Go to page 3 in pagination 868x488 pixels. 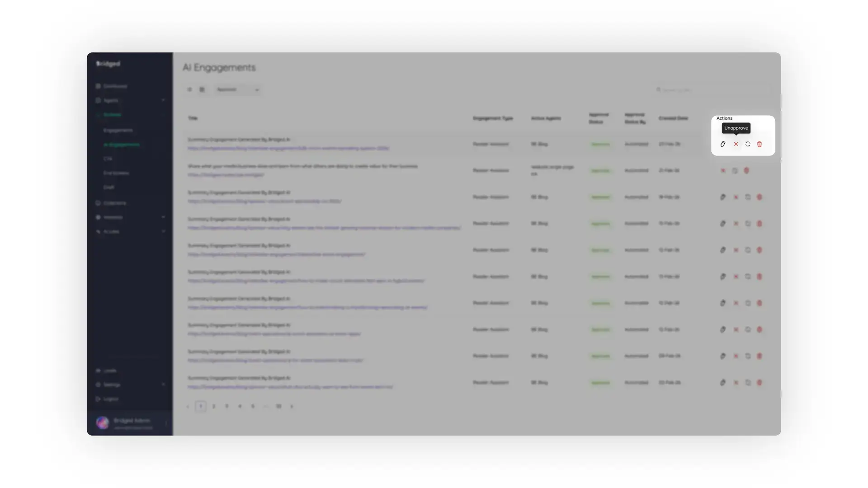tap(227, 406)
